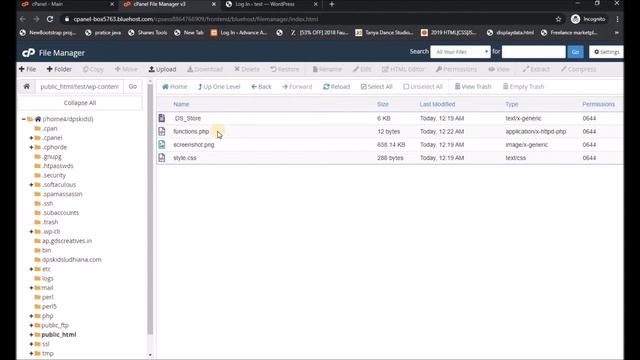Expand the .cpanel folder
Viewport: 640px width, 360px height.
(x=31, y=138)
